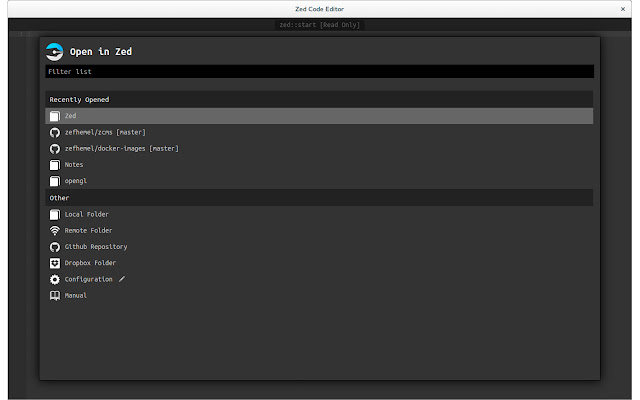640x400 pixels.
Task: Click the Zed logo icon
Action: [54, 52]
